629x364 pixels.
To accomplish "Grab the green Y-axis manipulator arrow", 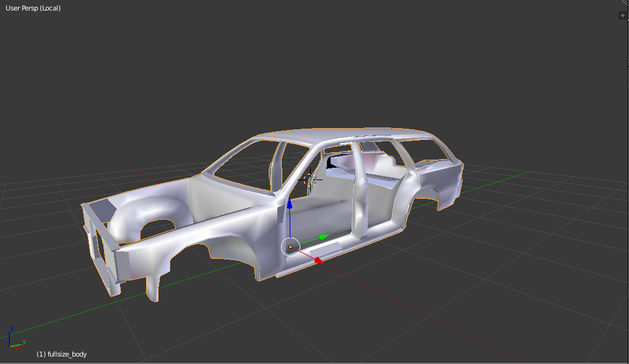I will pyautogui.click(x=323, y=237).
